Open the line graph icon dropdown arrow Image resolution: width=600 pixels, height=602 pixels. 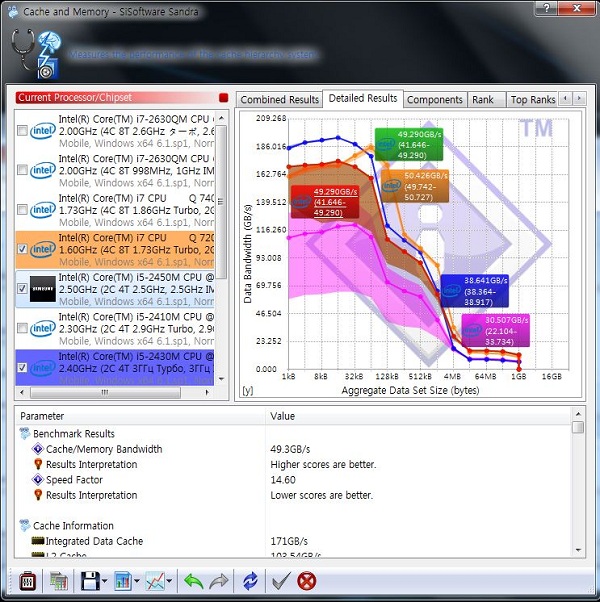169,581
